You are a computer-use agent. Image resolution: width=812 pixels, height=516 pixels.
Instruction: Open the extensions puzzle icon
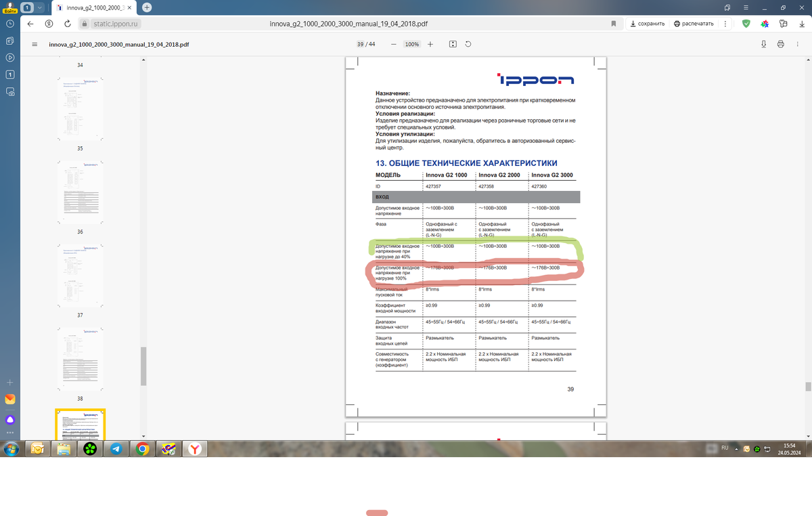pos(783,24)
